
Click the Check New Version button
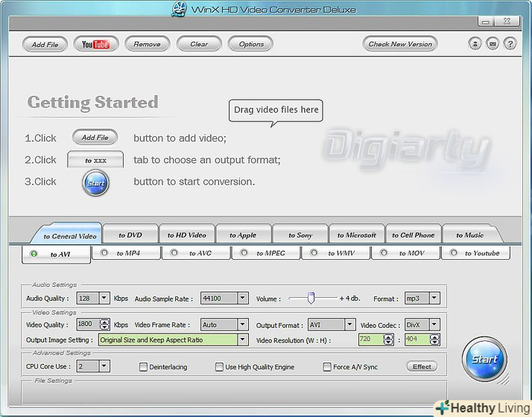point(400,44)
